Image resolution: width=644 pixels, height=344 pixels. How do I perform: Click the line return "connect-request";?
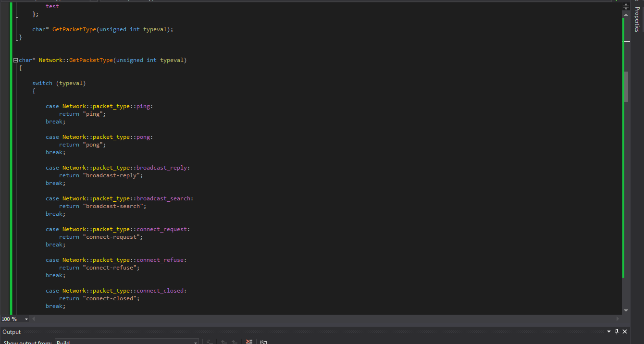[x=101, y=237]
